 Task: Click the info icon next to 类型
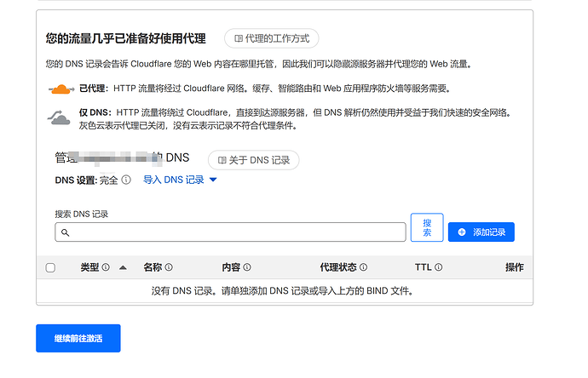[x=106, y=267]
